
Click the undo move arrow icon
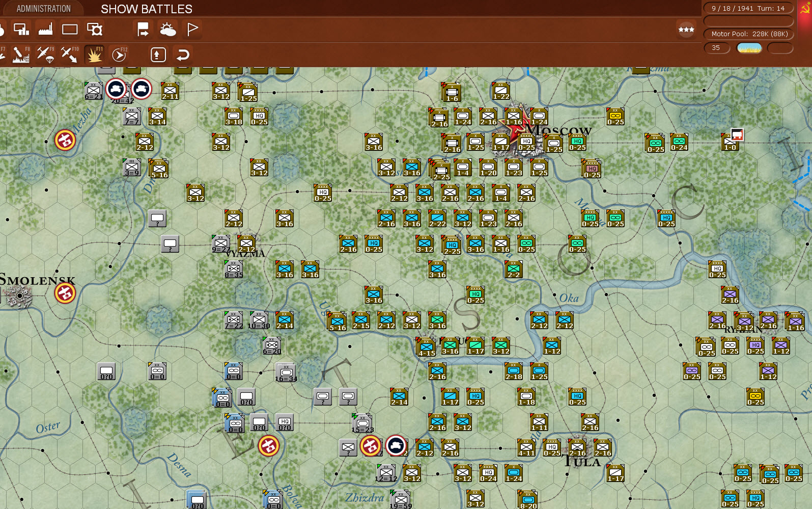point(183,55)
